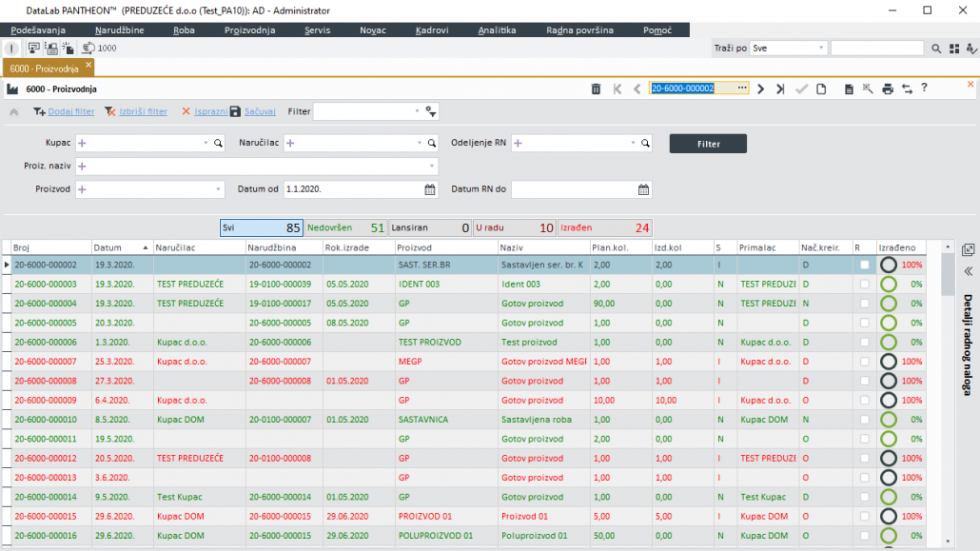Open the Analitika menu

click(497, 30)
